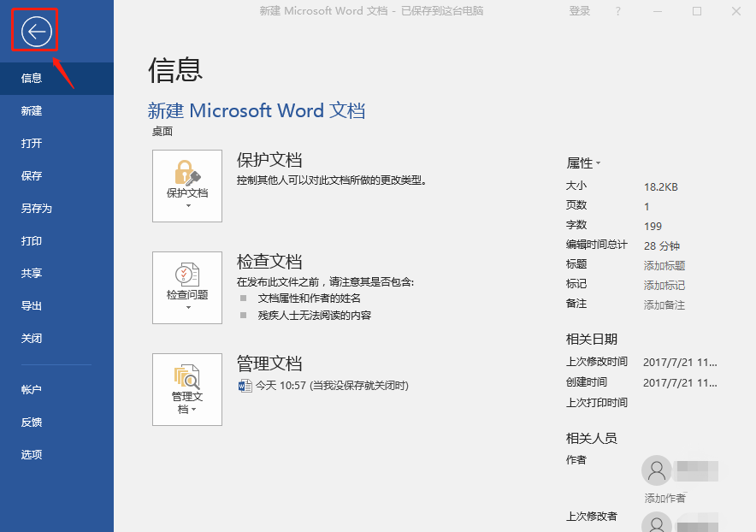Click 添加作者 field
Viewport: 756px width, 532px height.
click(x=664, y=499)
